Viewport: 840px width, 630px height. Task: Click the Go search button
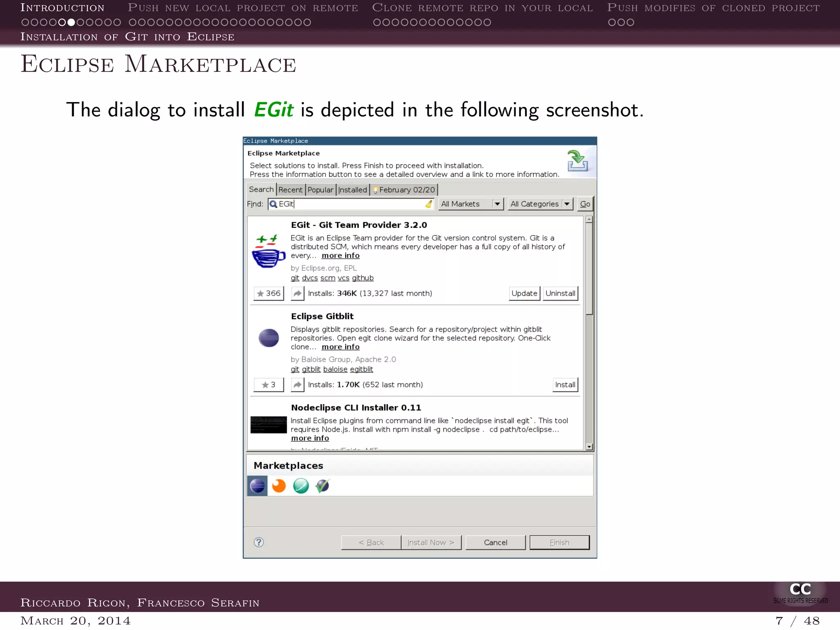(x=585, y=204)
